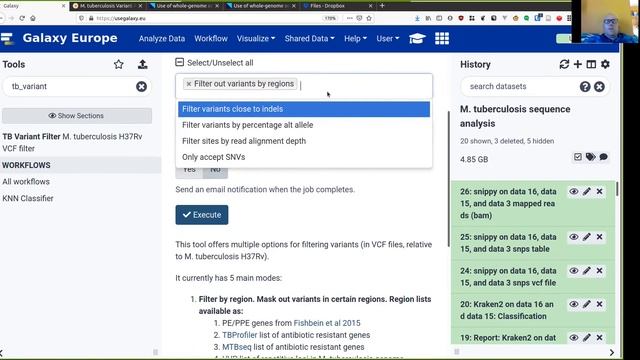The image size is (640, 360).
Task: Choose 'Filter sites by read alignment depth'
Action: click(304, 141)
